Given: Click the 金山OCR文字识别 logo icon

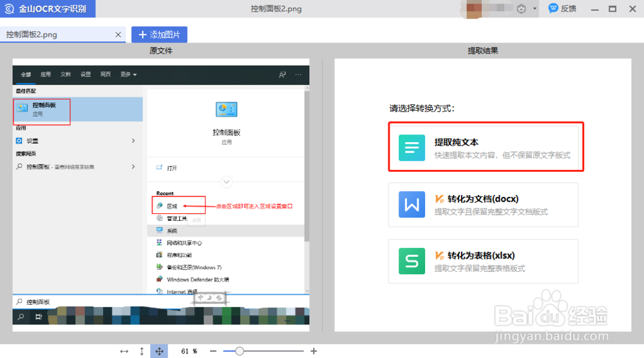Looking at the screenshot, I should (x=9, y=8).
